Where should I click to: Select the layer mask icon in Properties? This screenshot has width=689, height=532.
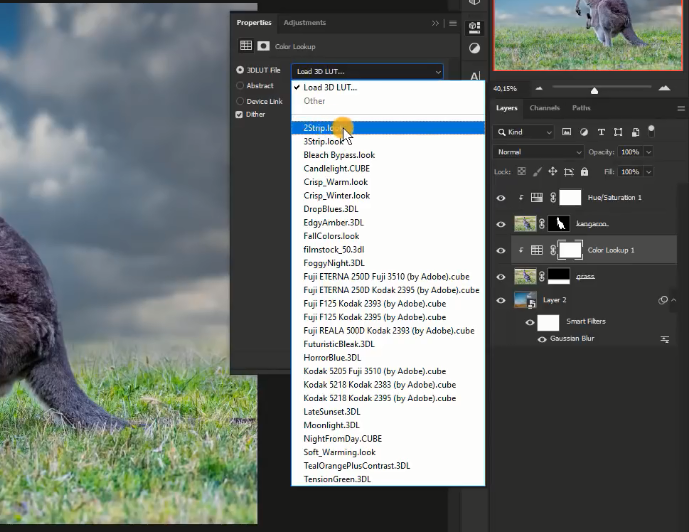[x=263, y=46]
